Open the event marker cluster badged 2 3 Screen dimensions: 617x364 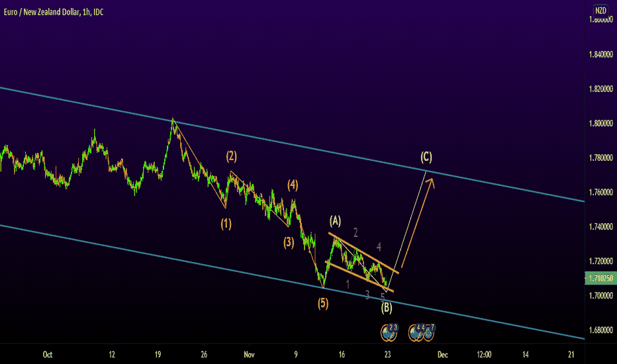click(389, 333)
